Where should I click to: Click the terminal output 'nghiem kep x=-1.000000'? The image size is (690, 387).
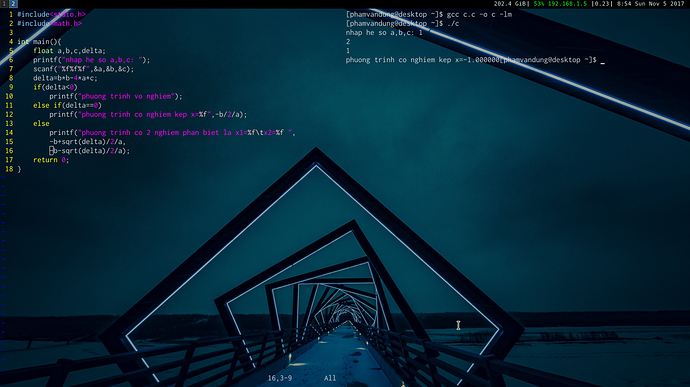pyautogui.click(x=454, y=60)
